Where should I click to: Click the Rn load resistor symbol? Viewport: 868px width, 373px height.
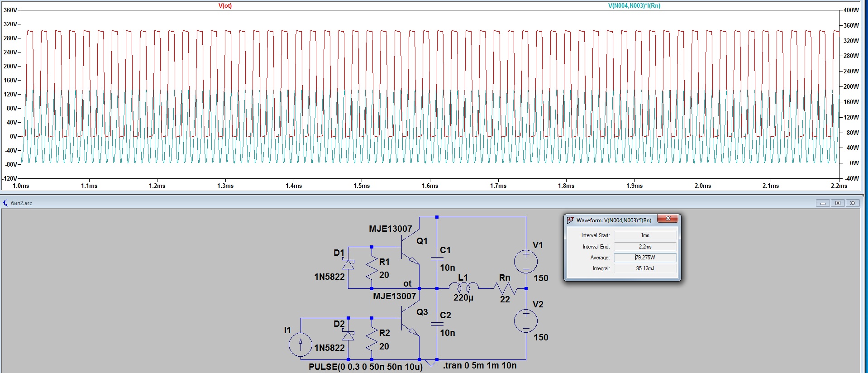coord(505,288)
